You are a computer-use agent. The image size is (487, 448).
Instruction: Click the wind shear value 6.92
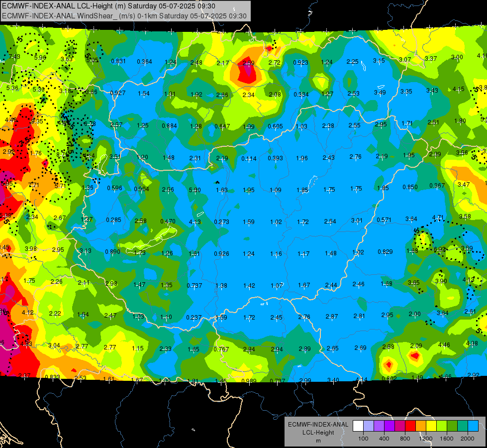tap(440, 249)
